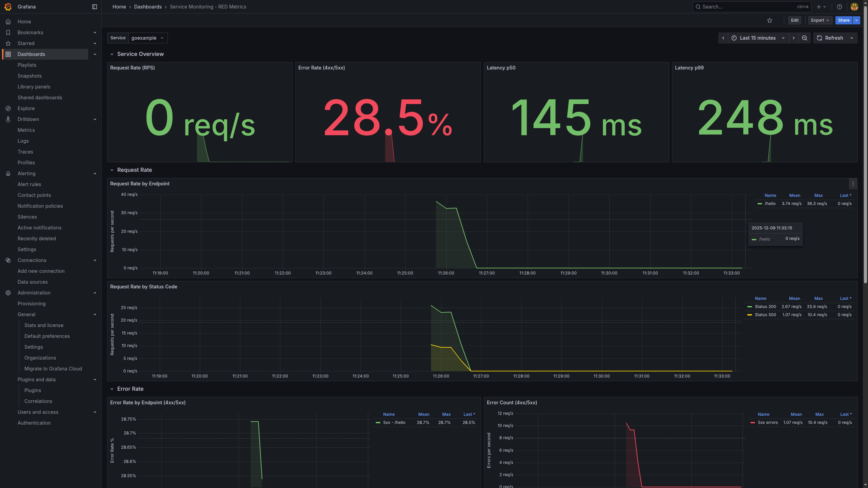Image resolution: width=868 pixels, height=488 pixels.
Task: Toggle Status 200 series visibility in legend
Action: [x=765, y=307]
